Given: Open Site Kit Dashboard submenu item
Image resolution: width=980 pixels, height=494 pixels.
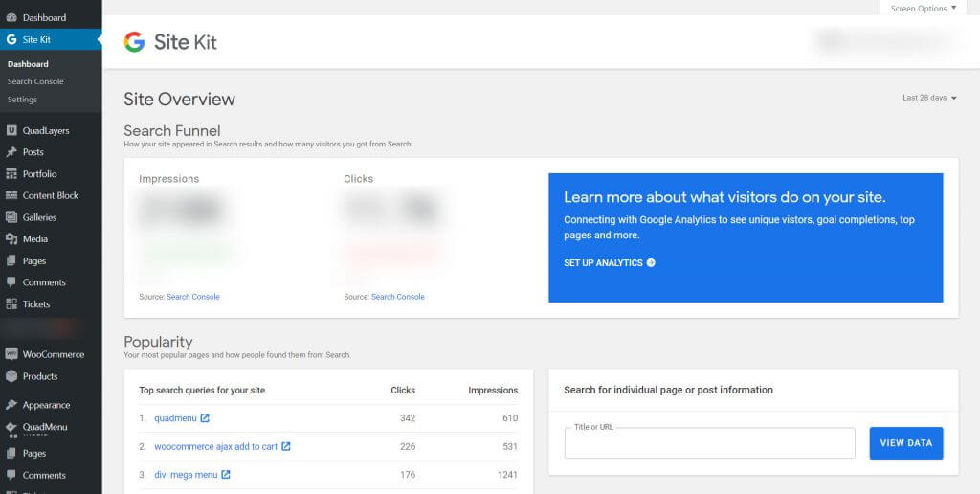Looking at the screenshot, I should click(x=28, y=64).
